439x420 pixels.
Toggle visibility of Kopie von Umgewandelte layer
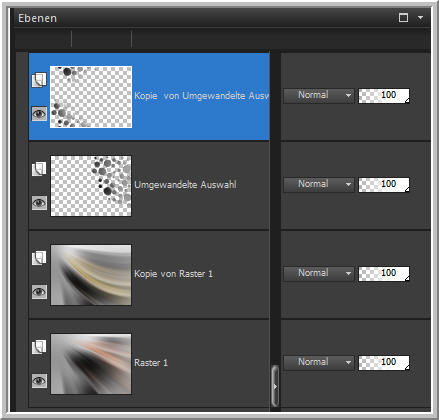pos(39,114)
